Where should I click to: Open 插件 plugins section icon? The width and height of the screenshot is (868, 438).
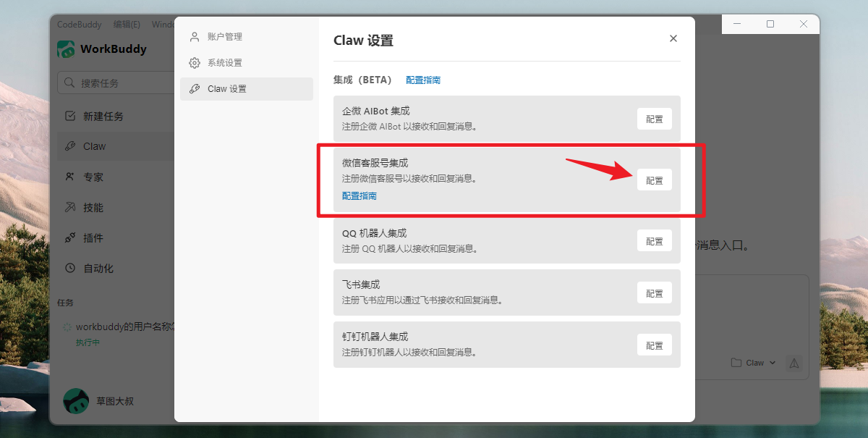(x=70, y=237)
